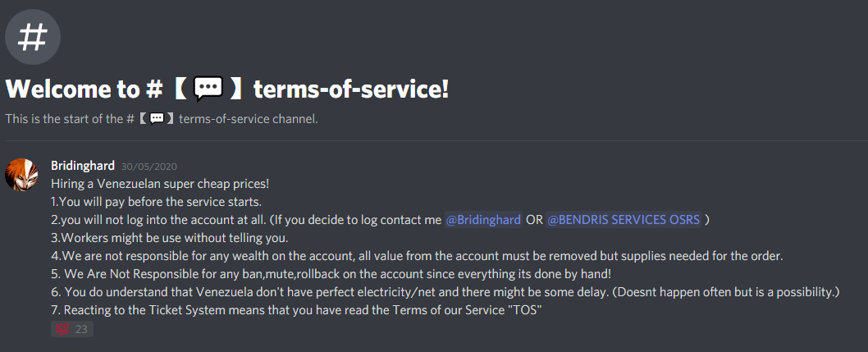
Task: Click the 'This is the start' subtitle text
Action: [162, 118]
